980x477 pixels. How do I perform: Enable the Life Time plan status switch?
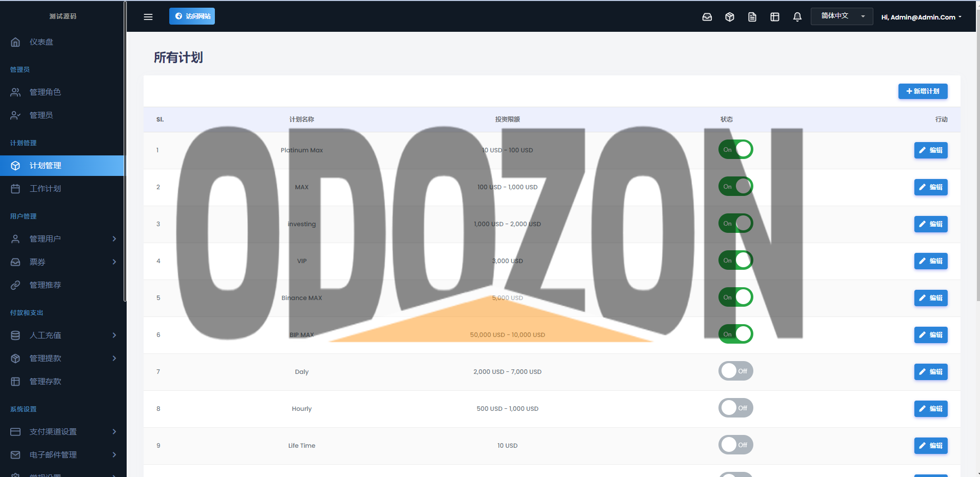click(x=735, y=445)
